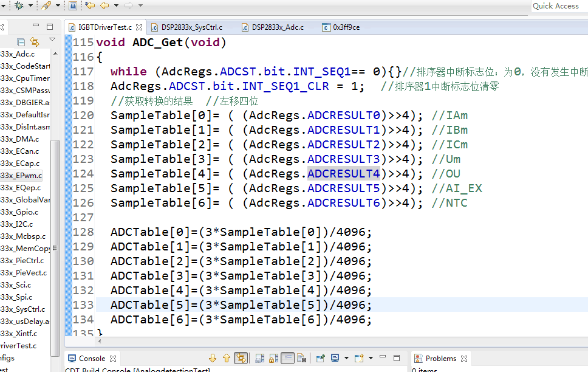This screenshot has width=588, height=372.
Task: Open the Build configuration dropdown arrow
Action: (x=58, y=5)
